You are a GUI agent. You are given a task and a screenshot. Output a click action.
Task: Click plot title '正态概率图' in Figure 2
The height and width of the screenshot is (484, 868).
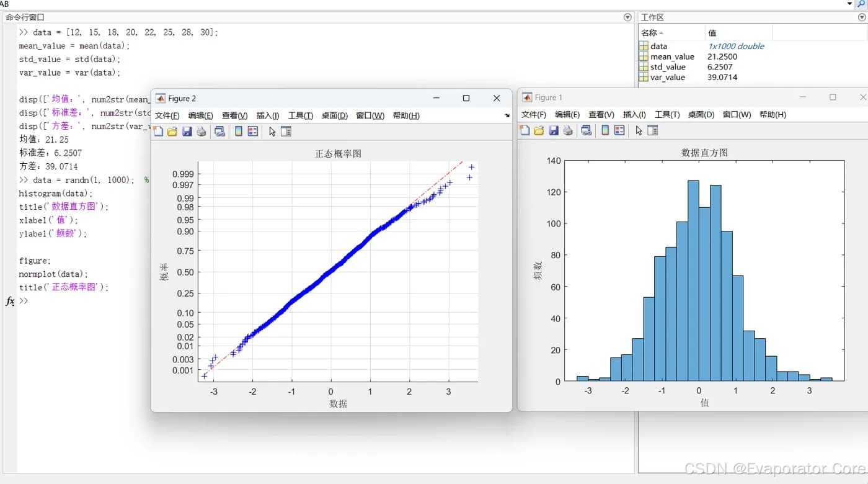[338, 153]
